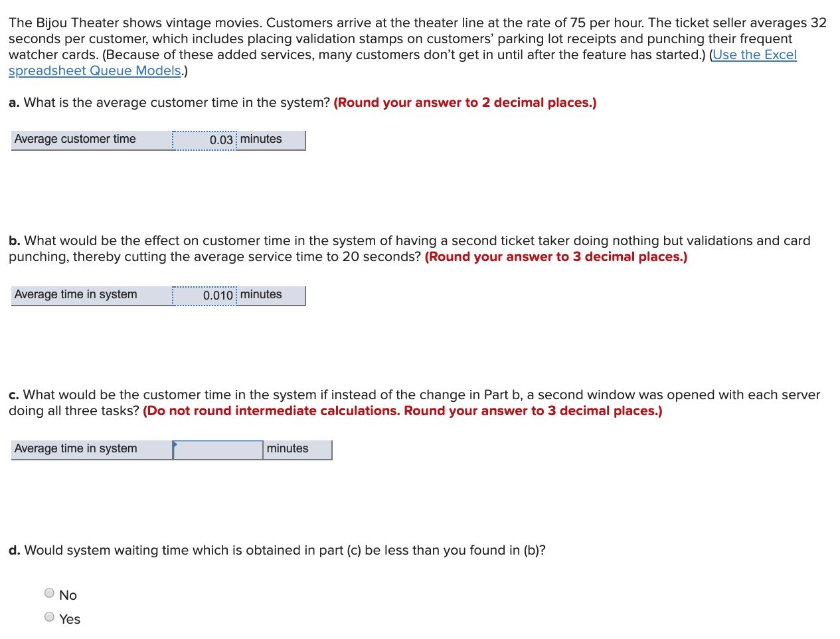The width and height of the screenshot is (840, 639).
Task: Click the "Average customer time" label cell
Action: 75,139
